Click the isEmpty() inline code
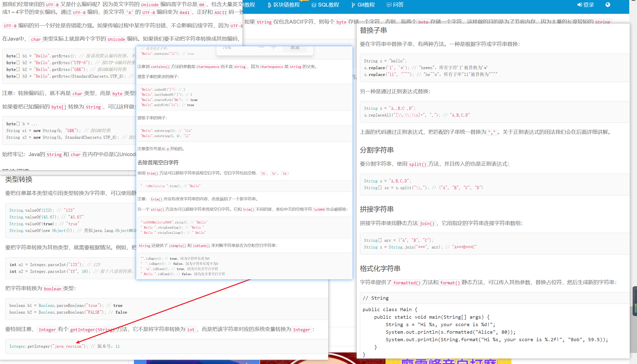The height and width of the screenshot is (364, 637). coord(177,246)
